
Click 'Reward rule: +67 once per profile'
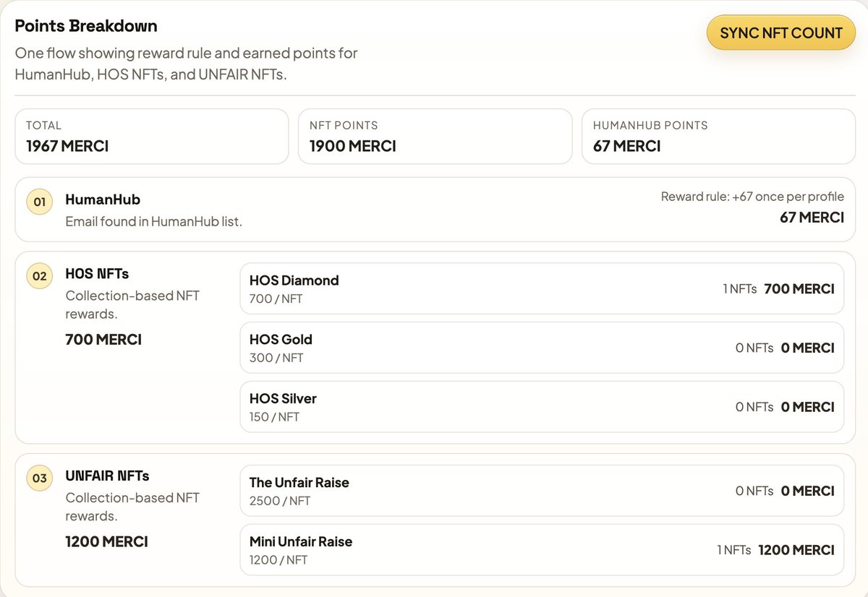point(752,197)
